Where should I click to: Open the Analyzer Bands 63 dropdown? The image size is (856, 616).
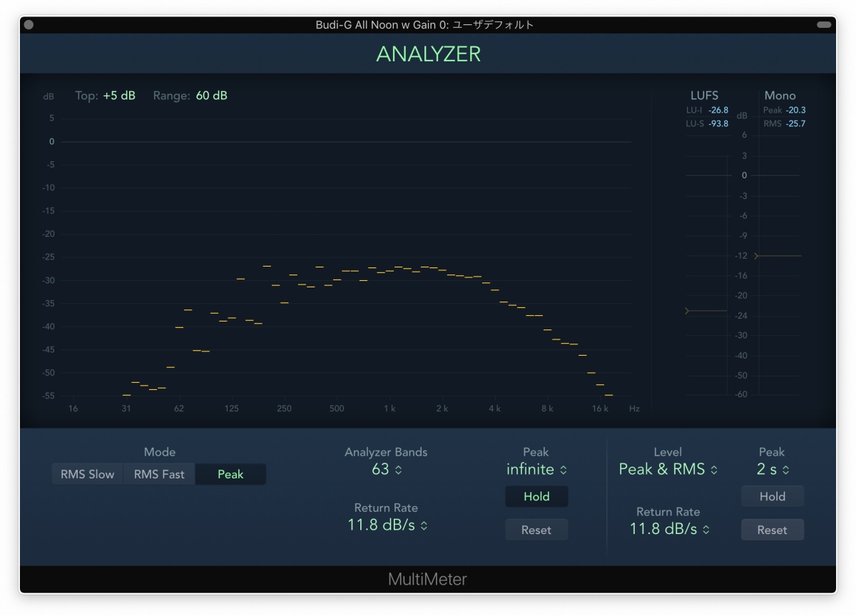tap(387, 469)
